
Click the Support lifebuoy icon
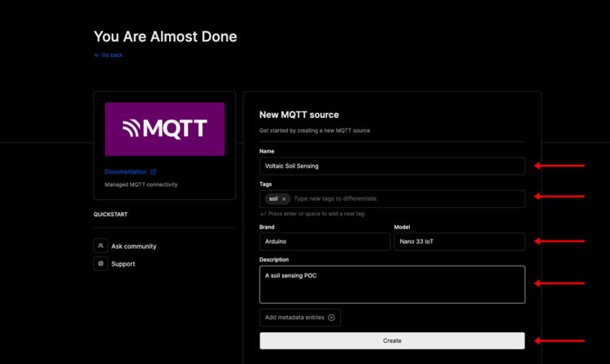click(x=101, y=263)
